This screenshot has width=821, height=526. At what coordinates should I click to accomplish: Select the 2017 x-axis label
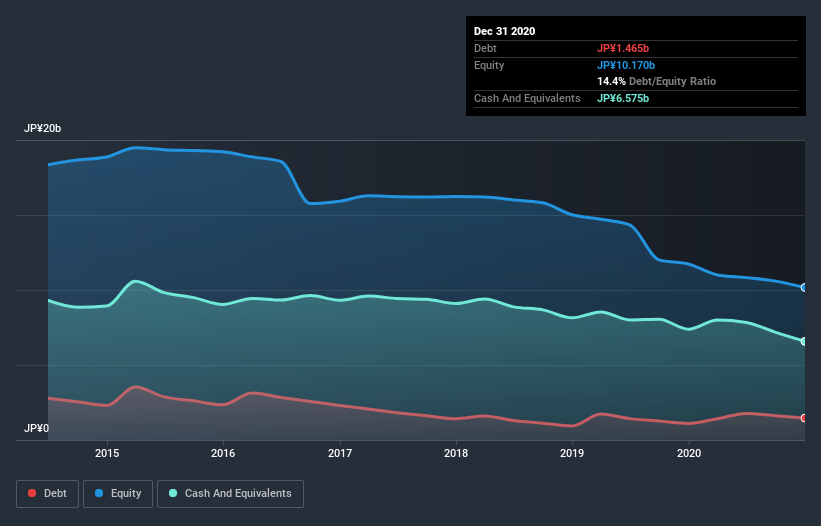pyautogui.click(x=340, y=453)
